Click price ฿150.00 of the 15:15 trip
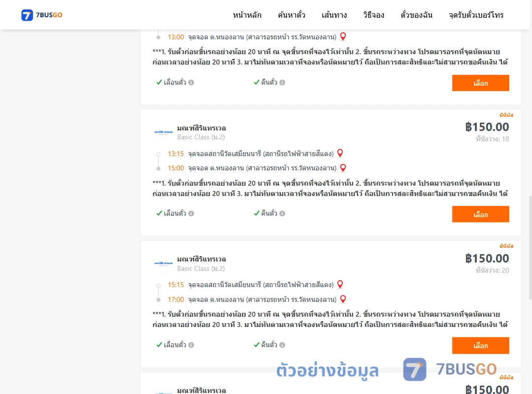 487,258
